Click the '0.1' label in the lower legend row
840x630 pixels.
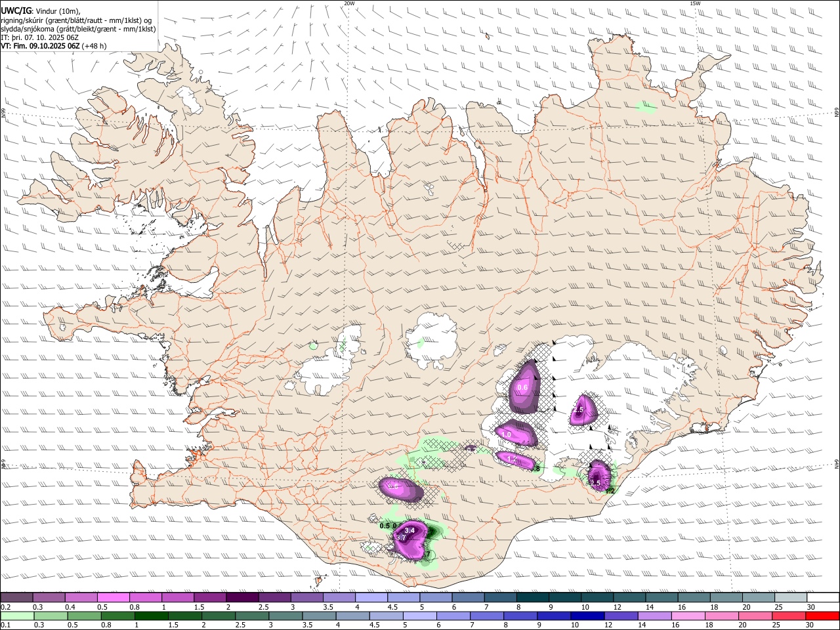(x=5, y=625)
